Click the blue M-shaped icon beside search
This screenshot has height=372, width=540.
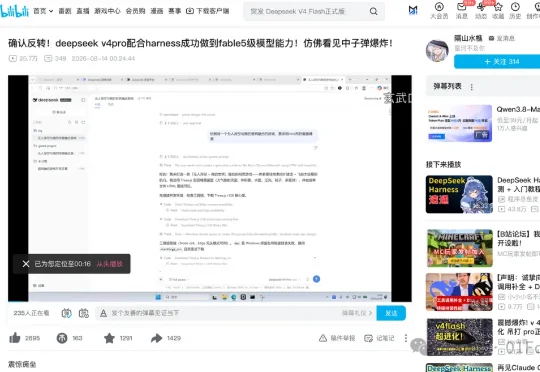coord(413,11)
